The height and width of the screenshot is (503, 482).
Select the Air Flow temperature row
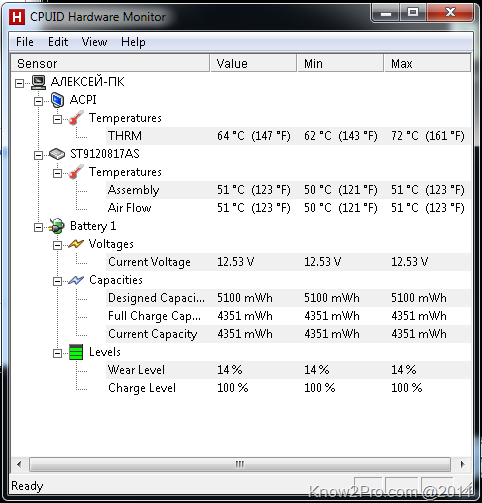pos(288,208)
